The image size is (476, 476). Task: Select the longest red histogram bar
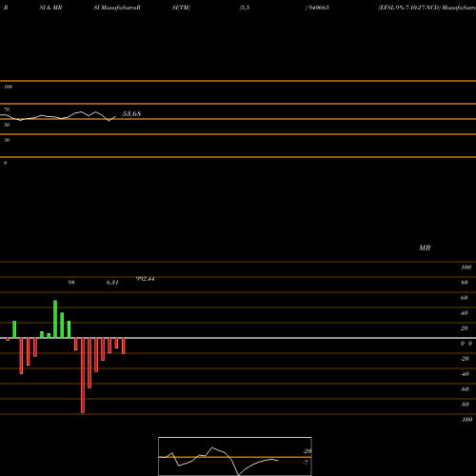pos(83,375)
